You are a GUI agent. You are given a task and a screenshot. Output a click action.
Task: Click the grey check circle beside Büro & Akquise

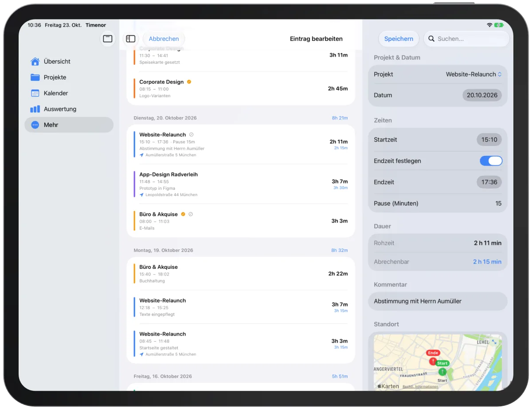pyautogui.click(x=191, y=214)
